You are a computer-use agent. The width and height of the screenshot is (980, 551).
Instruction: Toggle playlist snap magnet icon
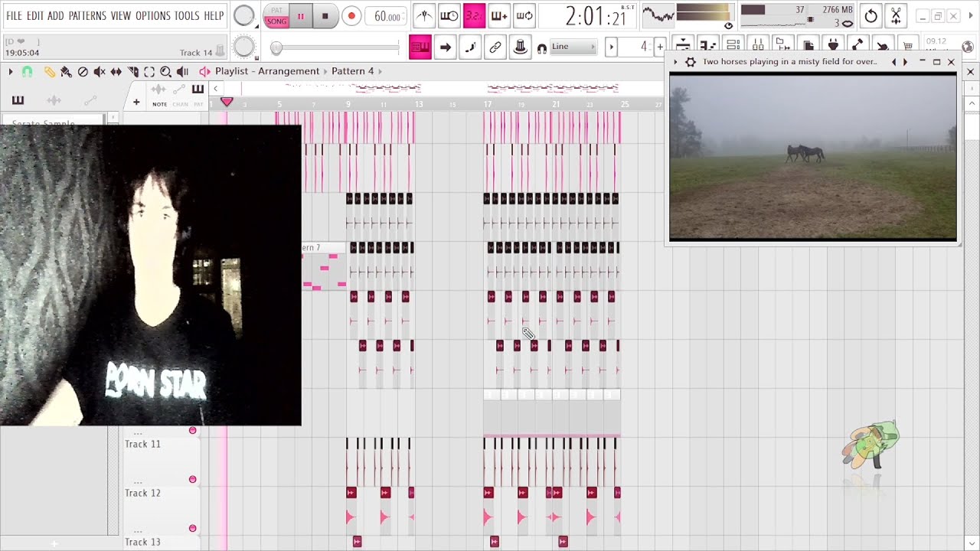(28, 71)
